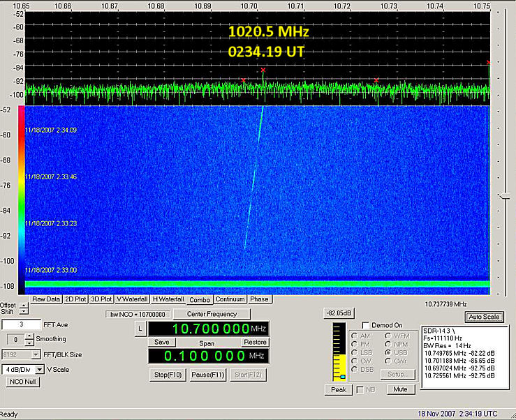Click the 10.700 000 MHz frequency display

(208, 329)
